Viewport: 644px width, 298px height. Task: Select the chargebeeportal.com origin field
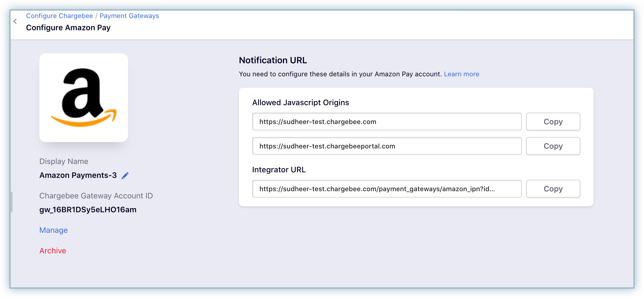pos(387,146)
